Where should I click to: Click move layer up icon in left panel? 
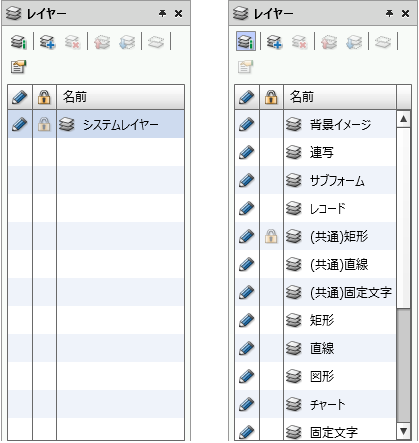102,42
